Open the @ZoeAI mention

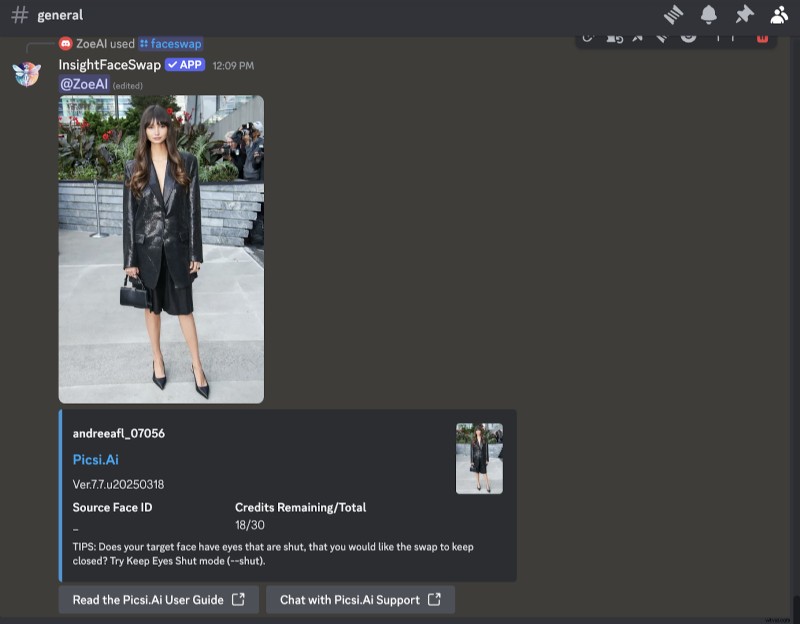coord(84,84)
